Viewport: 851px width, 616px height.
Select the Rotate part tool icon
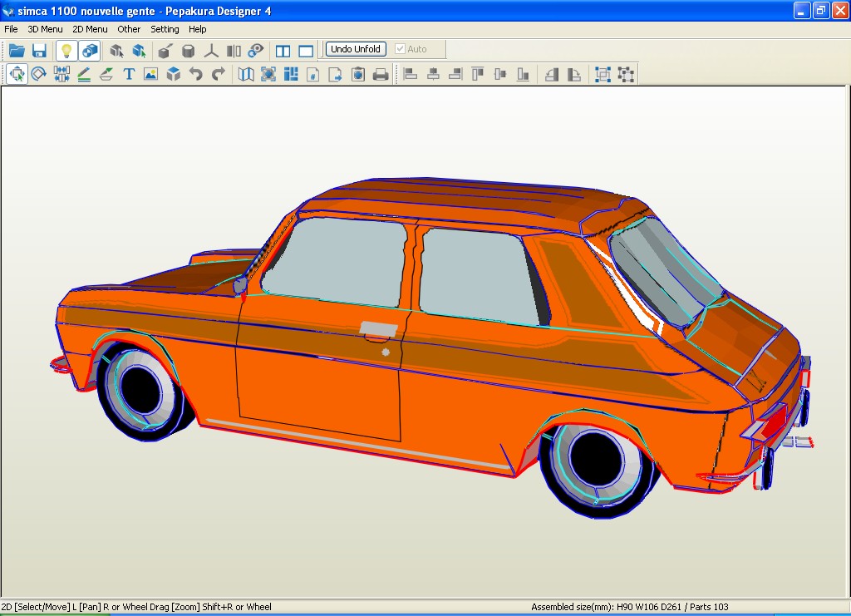click(39, 74)
